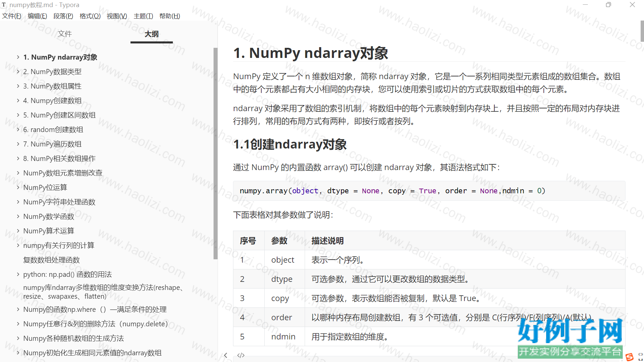This screenshot has height=362, width=644.
Task: Click the 'object' table cell
Action: [x=285, y=260]
